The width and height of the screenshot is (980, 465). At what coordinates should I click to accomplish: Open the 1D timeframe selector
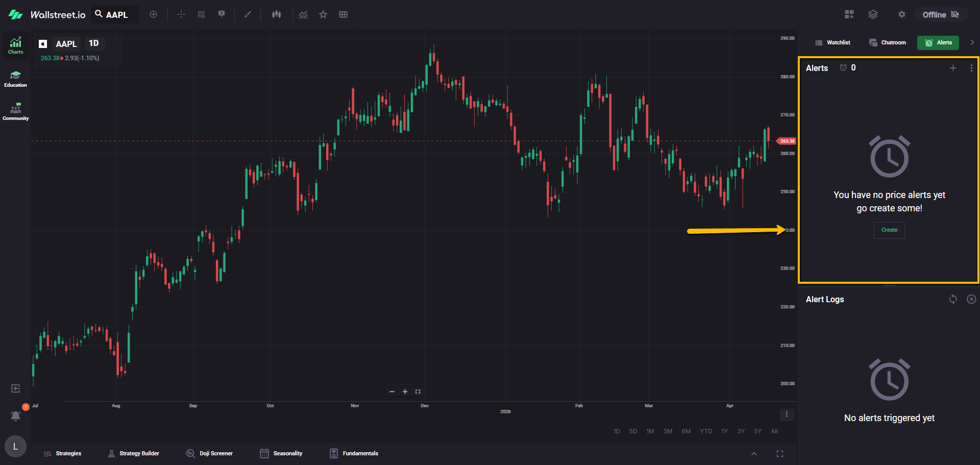tap(94, 43)
